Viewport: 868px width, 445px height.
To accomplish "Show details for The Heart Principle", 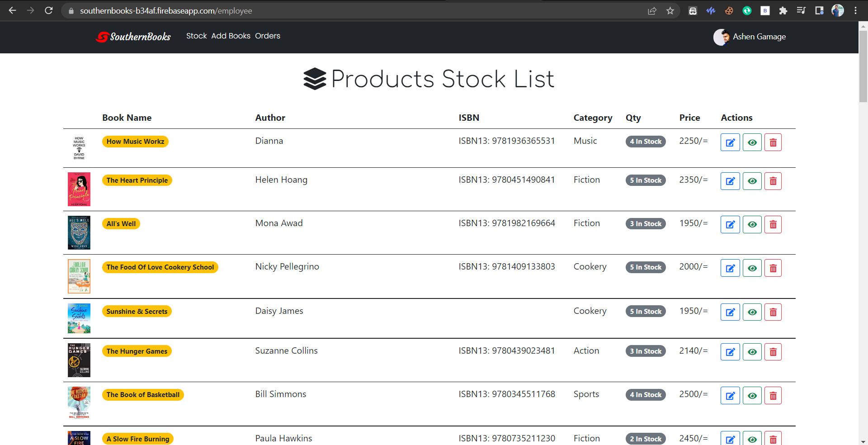I will coord(752,181).
